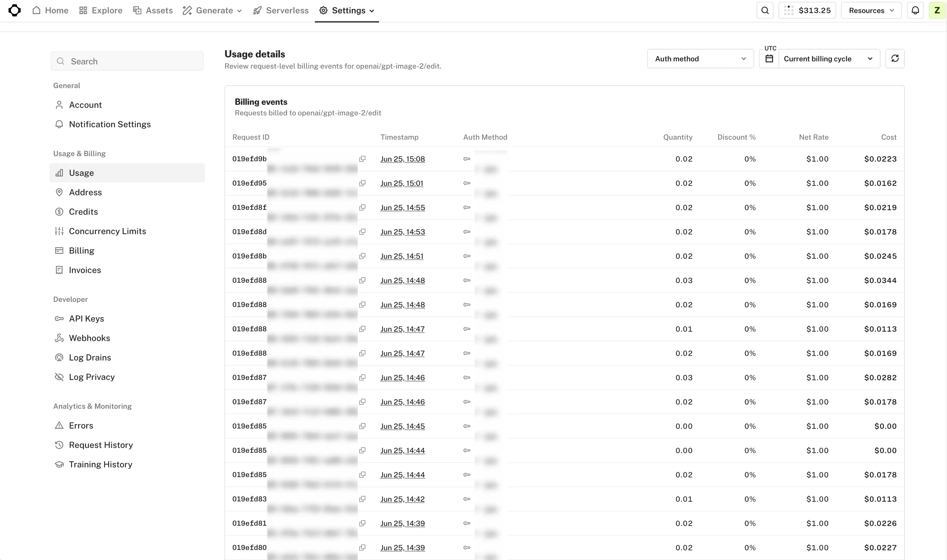Open Concurrency Limits

(x=127, y=231)
